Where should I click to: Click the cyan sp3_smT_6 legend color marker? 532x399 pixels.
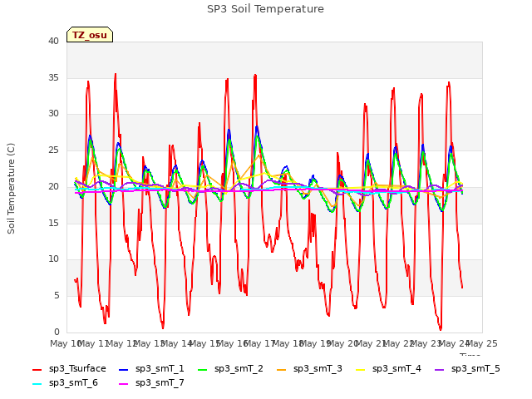[37, 384]
